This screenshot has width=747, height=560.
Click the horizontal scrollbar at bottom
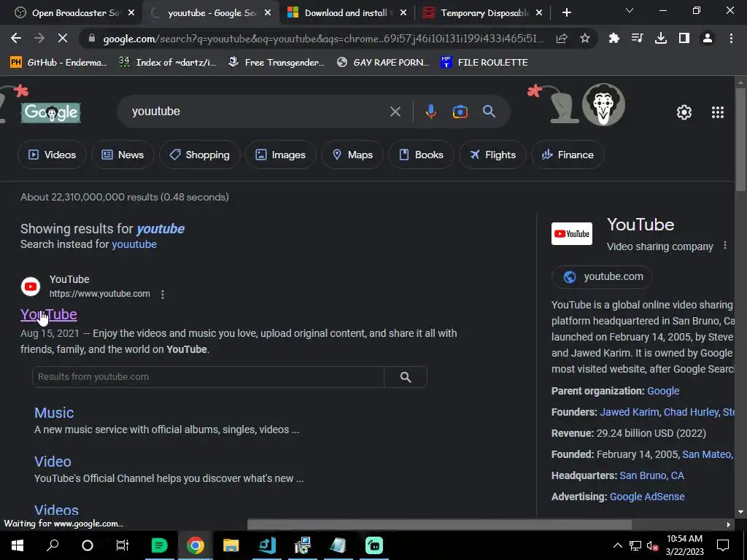pos(439,525)
